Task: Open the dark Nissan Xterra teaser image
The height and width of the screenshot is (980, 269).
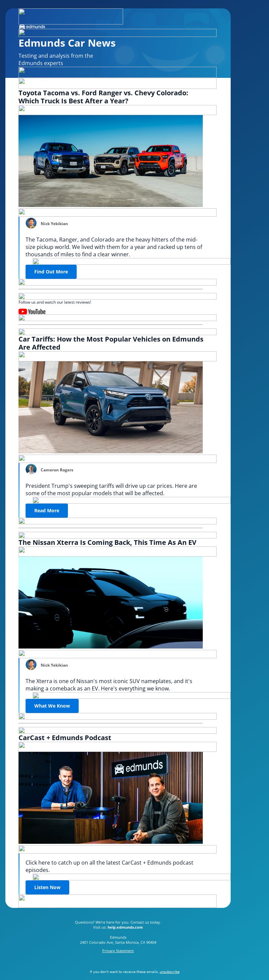Action: (111, 603)
